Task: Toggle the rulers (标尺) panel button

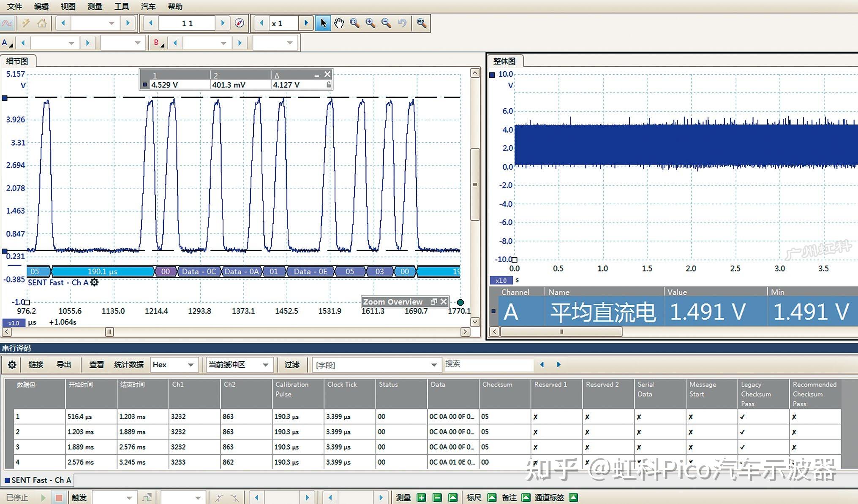Action: 492,498
